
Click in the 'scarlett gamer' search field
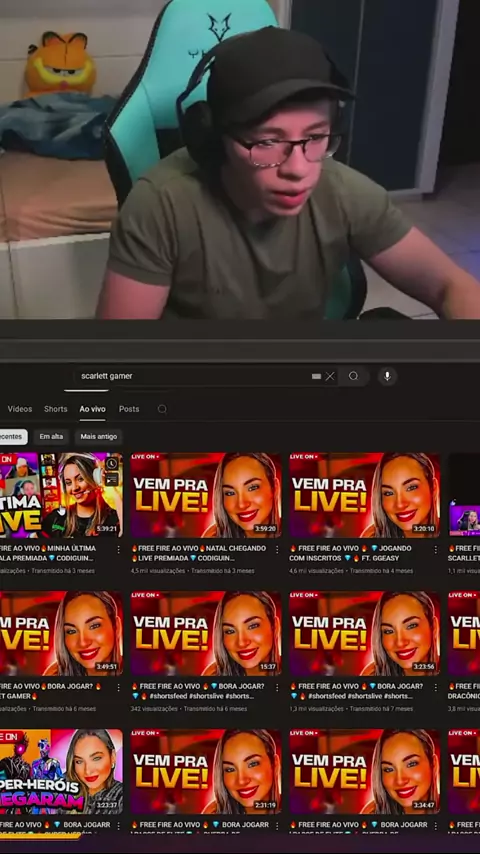coord(191,376)
